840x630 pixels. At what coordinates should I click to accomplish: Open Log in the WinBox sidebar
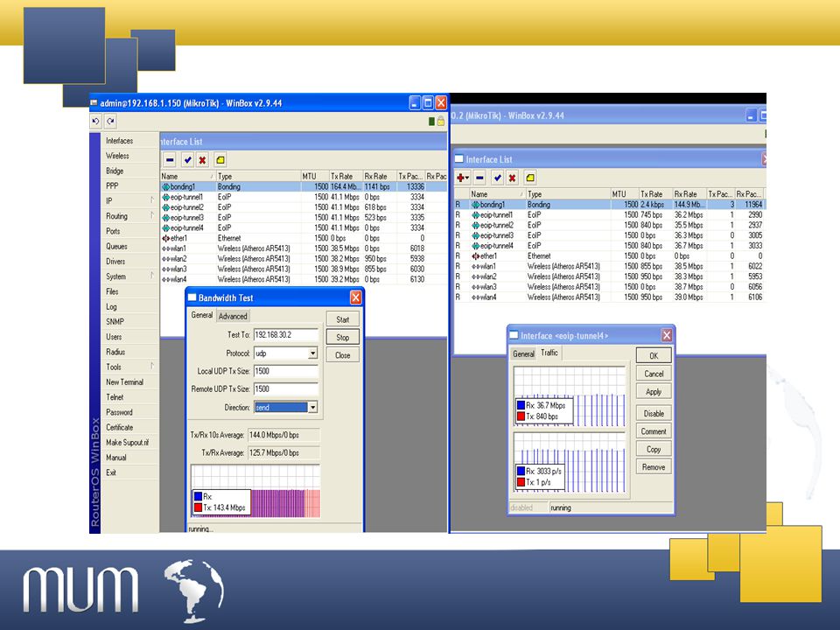(111, 306)
